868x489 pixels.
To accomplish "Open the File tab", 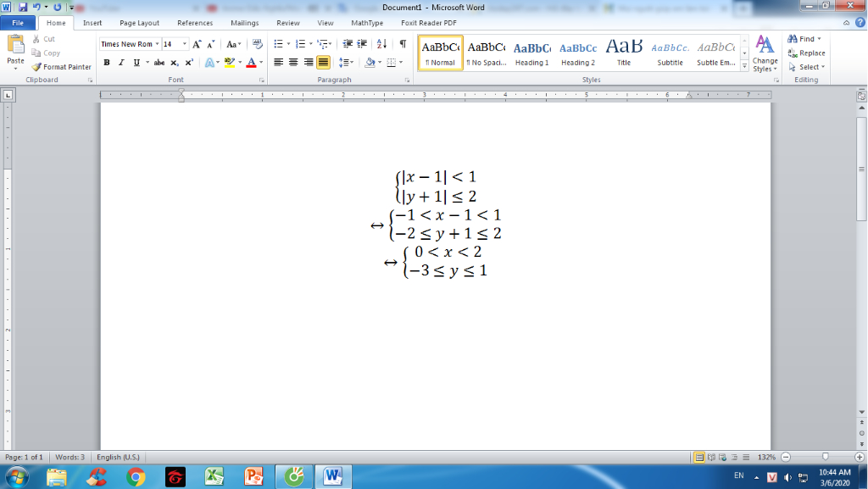I will (x=18, y=23).
